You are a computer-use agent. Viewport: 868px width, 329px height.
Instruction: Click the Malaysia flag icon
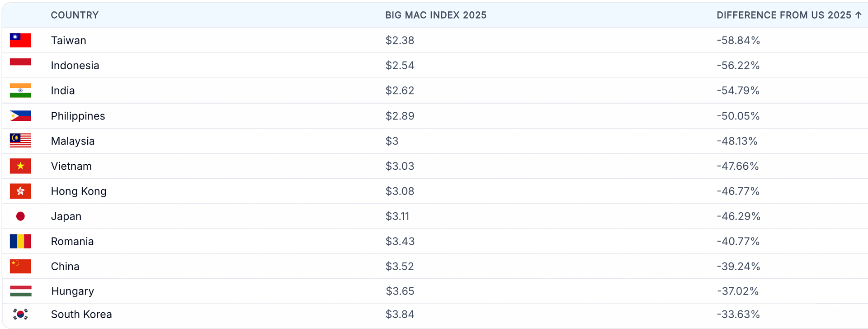[20, 141]
